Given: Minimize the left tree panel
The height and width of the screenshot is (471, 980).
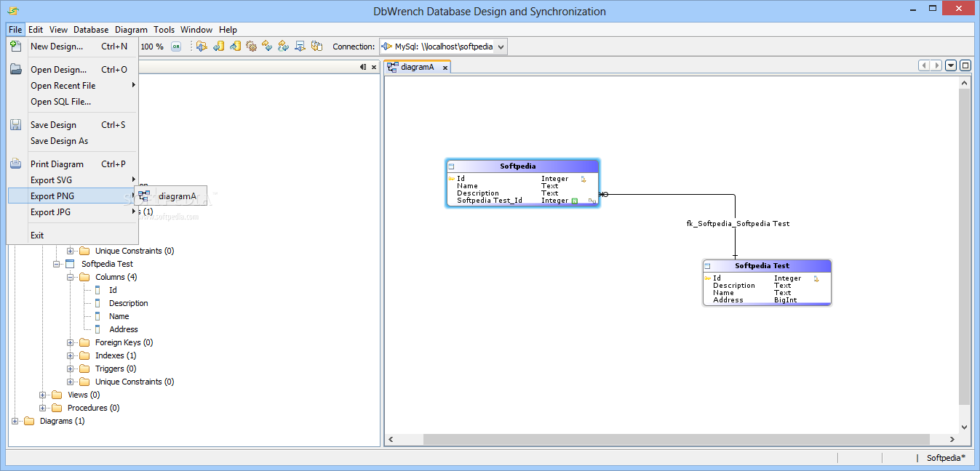Looking at the screenshot, I should coord(363,67).
